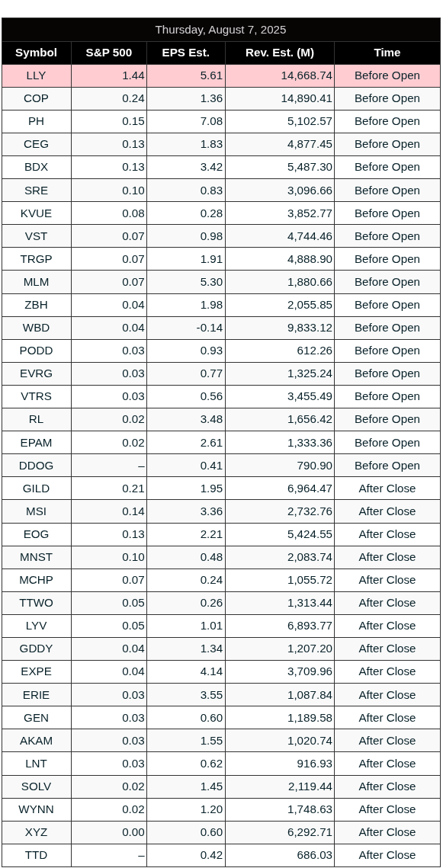
Task: Select MSI's After Close time cell
Action: pos(387,511)
